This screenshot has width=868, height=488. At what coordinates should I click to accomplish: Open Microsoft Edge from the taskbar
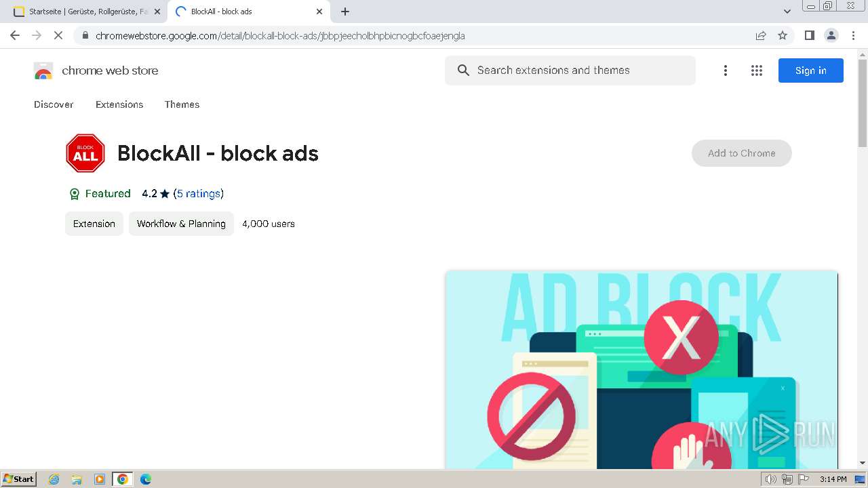(x=145, y=479)
